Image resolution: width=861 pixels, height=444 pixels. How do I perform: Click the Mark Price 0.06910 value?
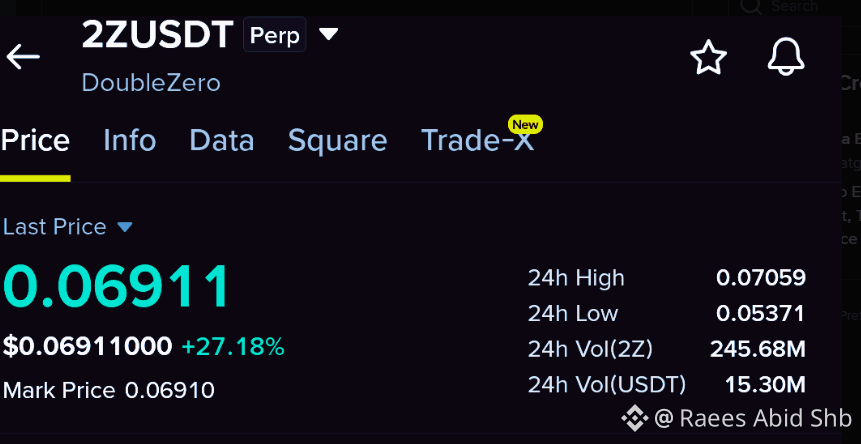(170, 390)
